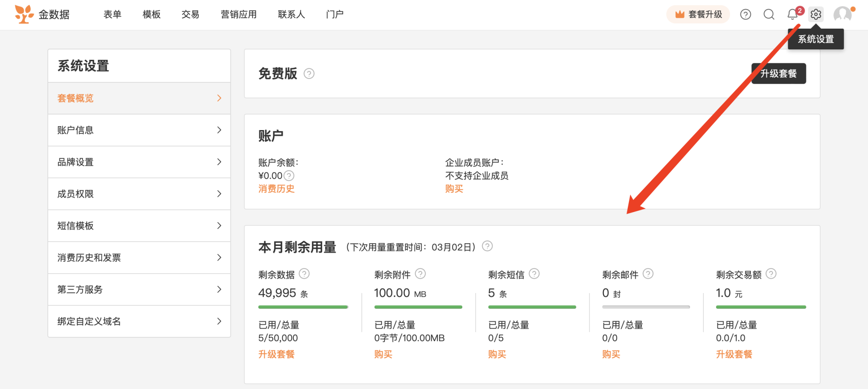Click help icon next to 剩余数据
The width and height of the screenshot is (868, 389).
305,274
